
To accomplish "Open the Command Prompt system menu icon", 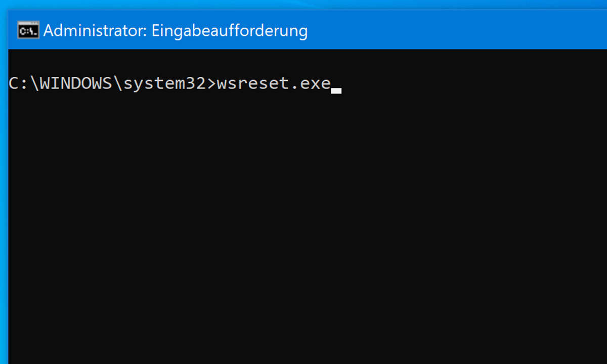I will point(28,31).
